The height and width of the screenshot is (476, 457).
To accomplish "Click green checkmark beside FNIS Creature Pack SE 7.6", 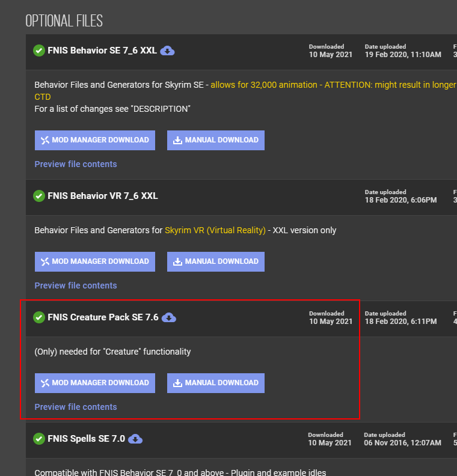I will (39, 317).
